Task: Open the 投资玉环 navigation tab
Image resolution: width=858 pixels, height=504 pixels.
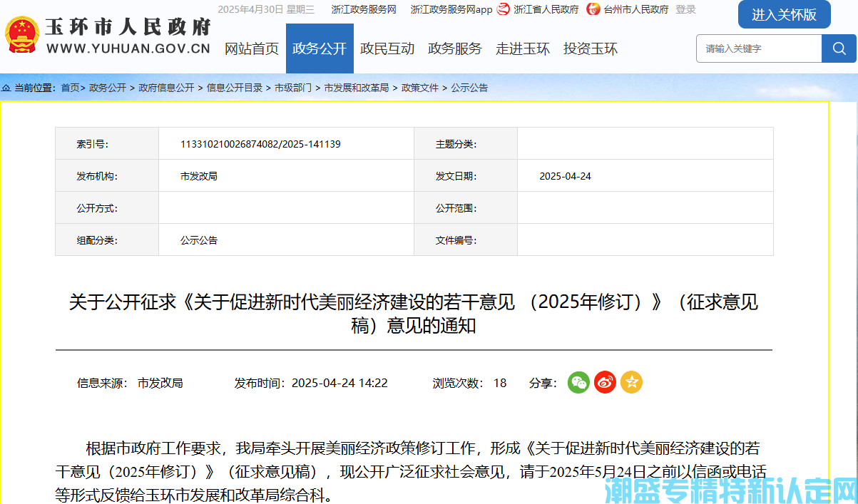Action: point(591,48)
